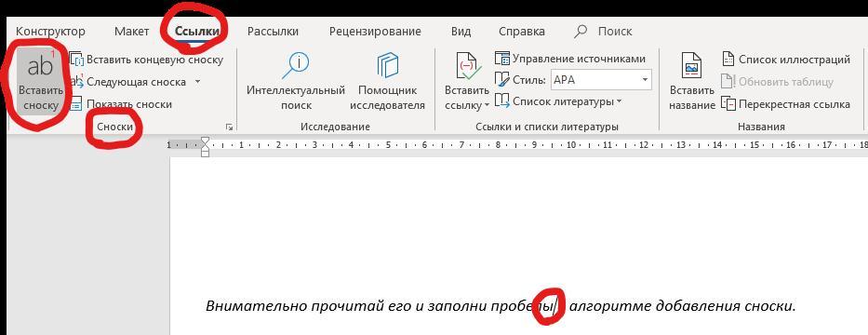Expand the Список литературы menu
This screenshot has width=868, height=335.
pyautogui.click(x=558, y=101)
